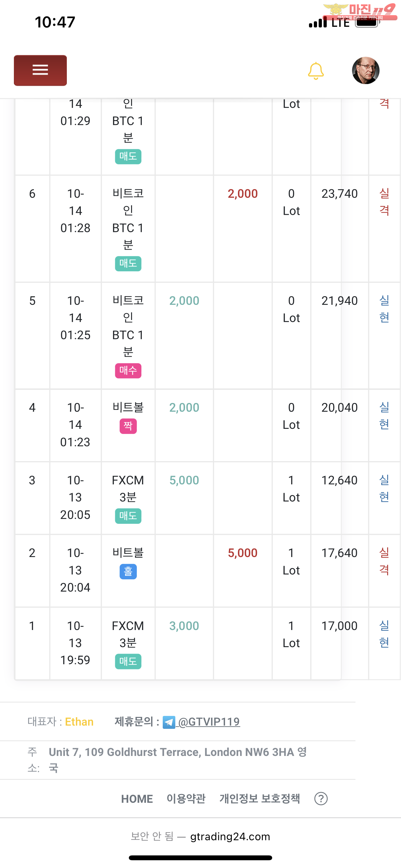The image size is (401, 868).
Task: Tap the yellow notification bell
Action: 316,71
